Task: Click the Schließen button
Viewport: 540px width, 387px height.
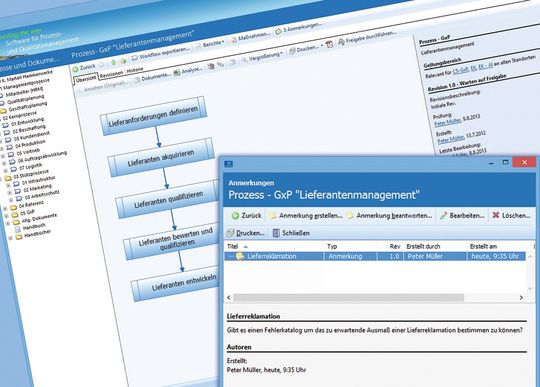Action: tap(291, 233)
